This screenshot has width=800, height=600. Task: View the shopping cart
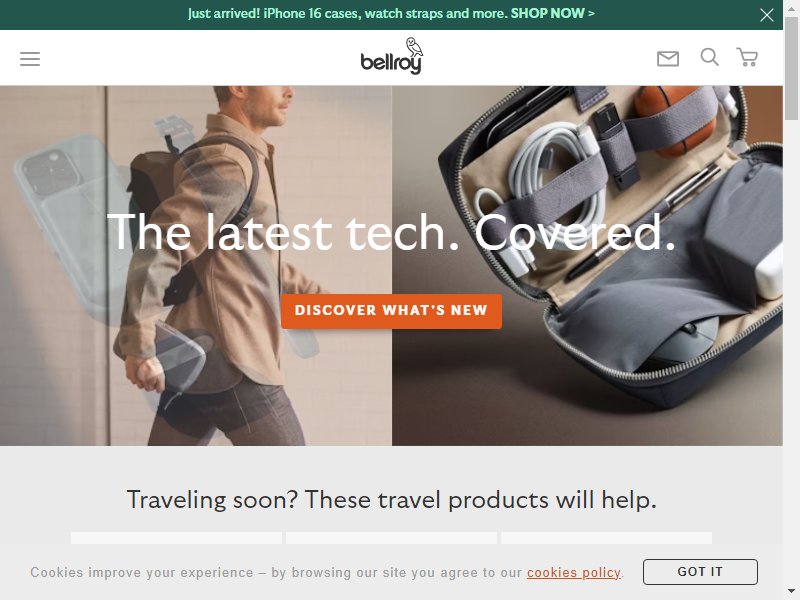click(747, 57)
